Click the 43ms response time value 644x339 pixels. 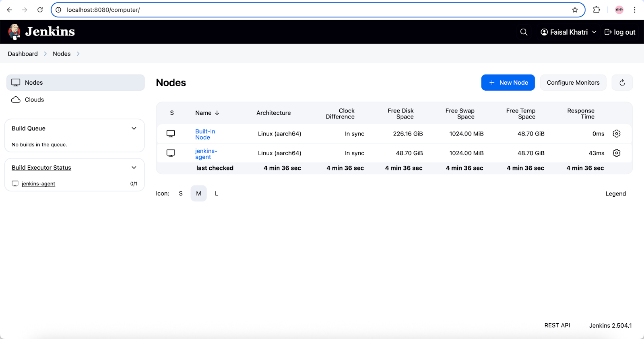coord(597,153)
